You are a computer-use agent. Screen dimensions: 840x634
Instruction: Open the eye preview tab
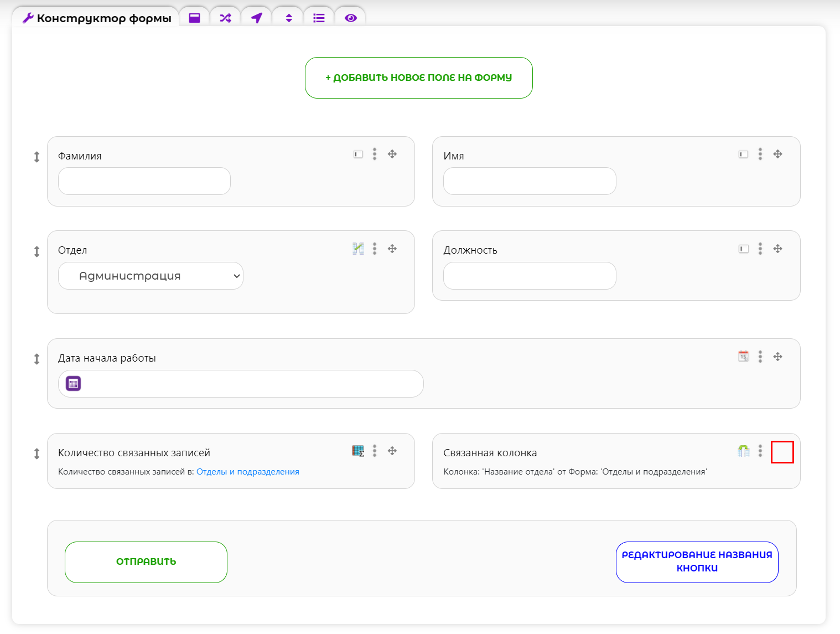coord(350,18)
